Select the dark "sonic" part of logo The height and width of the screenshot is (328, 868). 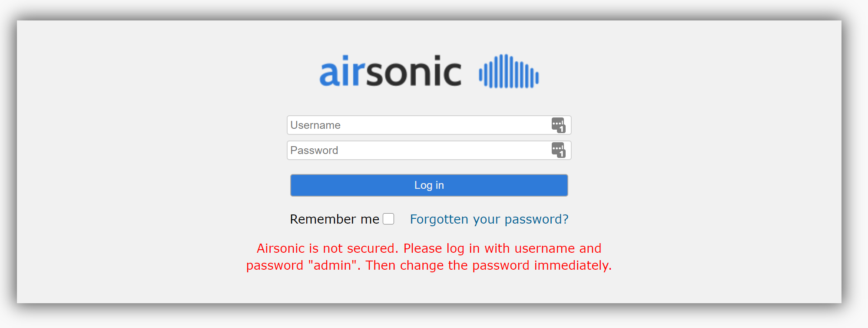(x=414, y=72)
